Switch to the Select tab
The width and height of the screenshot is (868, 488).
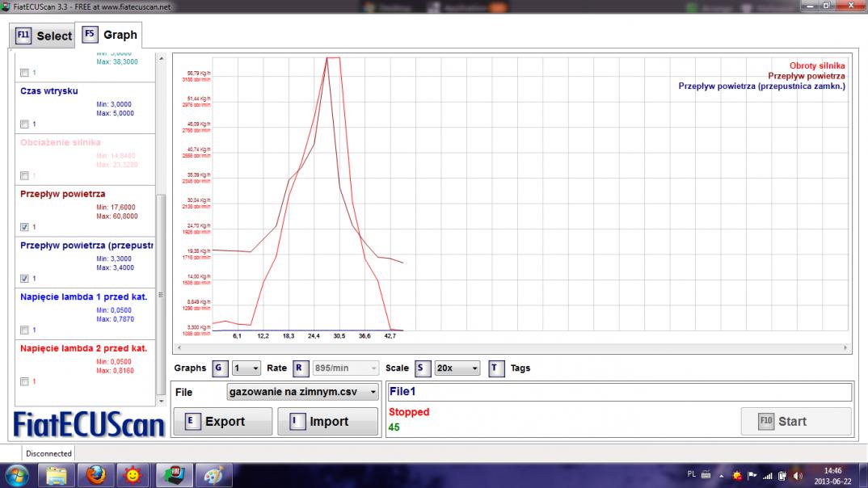(44, 36)
